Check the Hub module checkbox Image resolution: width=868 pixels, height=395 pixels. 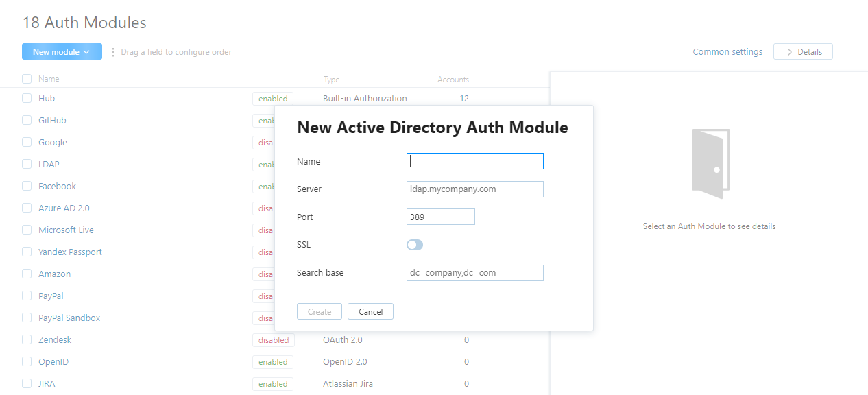click(x=26, y=98)
